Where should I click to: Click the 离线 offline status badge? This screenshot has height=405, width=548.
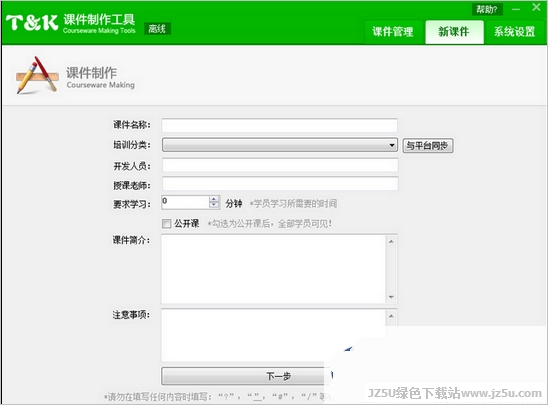tap(157, 29)
